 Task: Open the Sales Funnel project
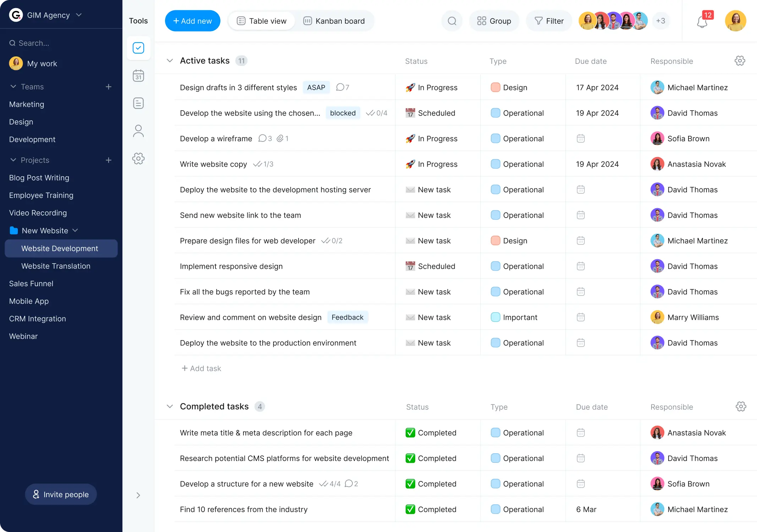pyautogui.click(x=31, y=284)
